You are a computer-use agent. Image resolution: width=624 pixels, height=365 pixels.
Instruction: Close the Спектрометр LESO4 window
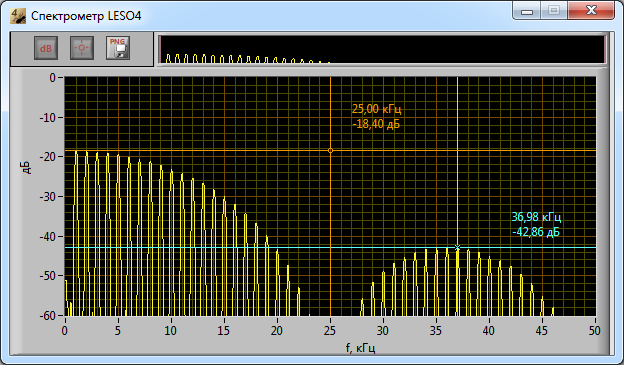pos(591,11)
